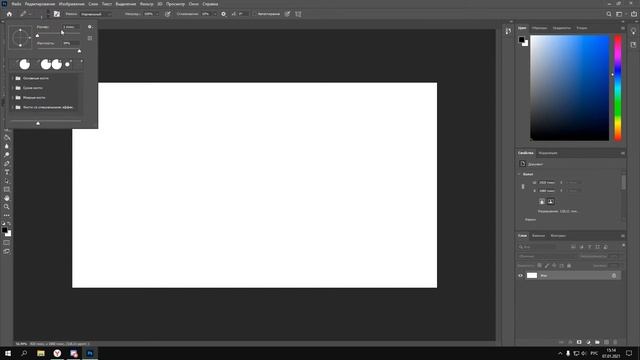Open the Фильтр menu
The height and width of the screenshot is (360, 640).
(x=147, y=4)
